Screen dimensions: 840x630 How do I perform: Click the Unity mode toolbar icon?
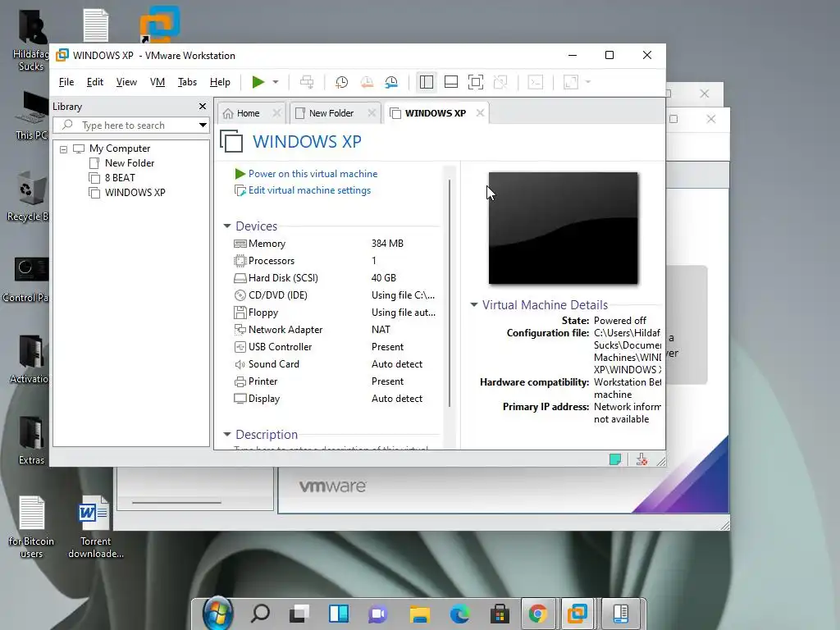pyautogui.click(x=500, y=82)
